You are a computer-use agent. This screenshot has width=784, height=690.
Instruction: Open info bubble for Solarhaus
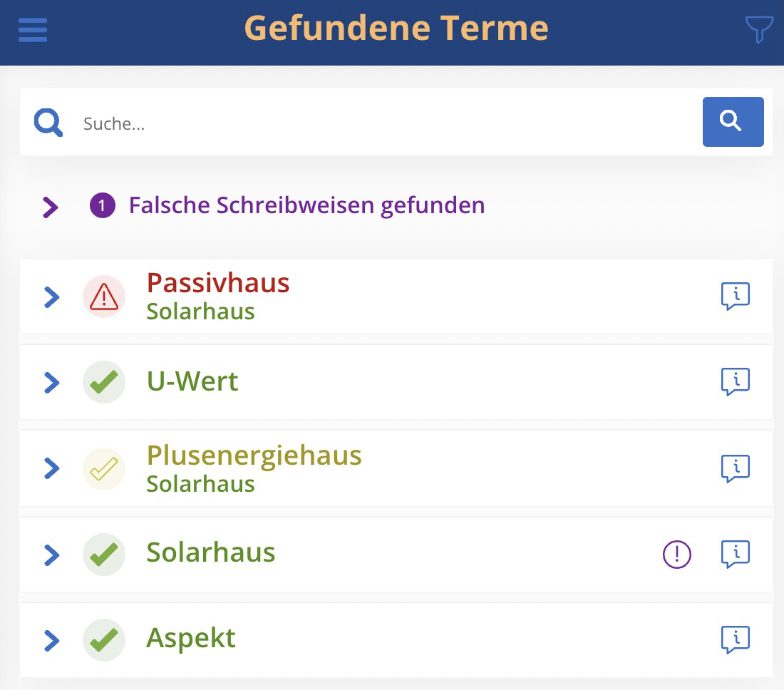735,554
